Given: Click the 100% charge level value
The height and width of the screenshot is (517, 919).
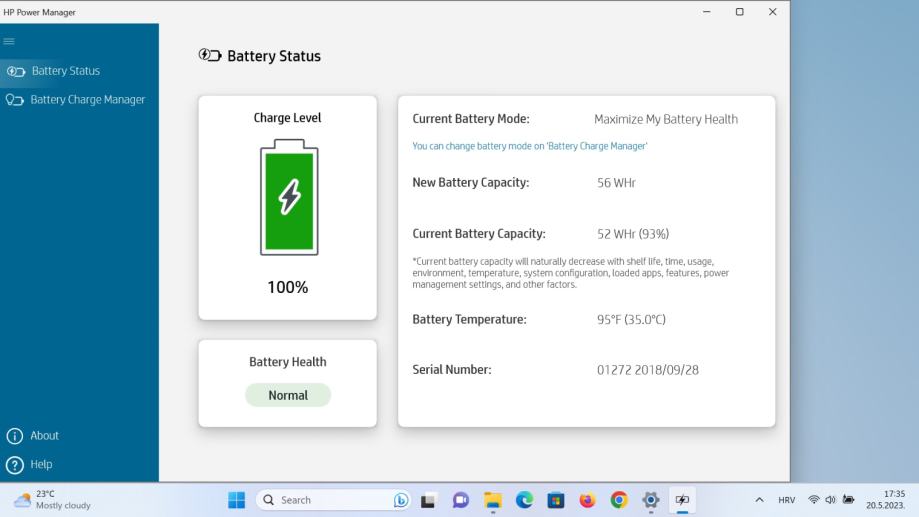Looking at the screenshot, I should coord(288,287).
